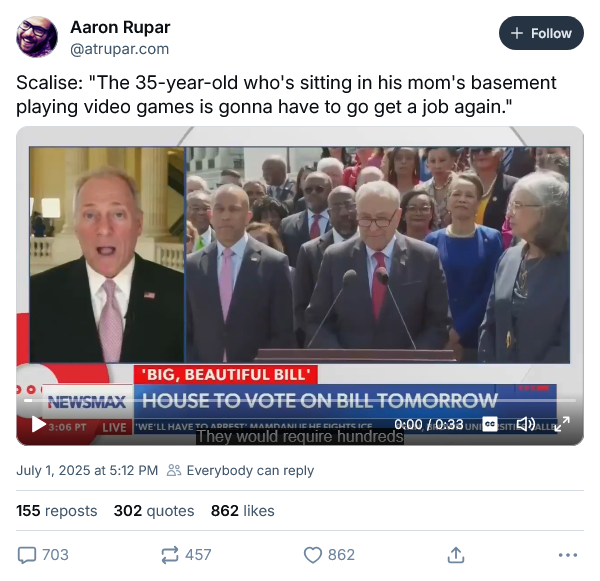The height and width of the screenshot is (581, 600).
Task: Play the video with the play icon
Action: point(38,424)
